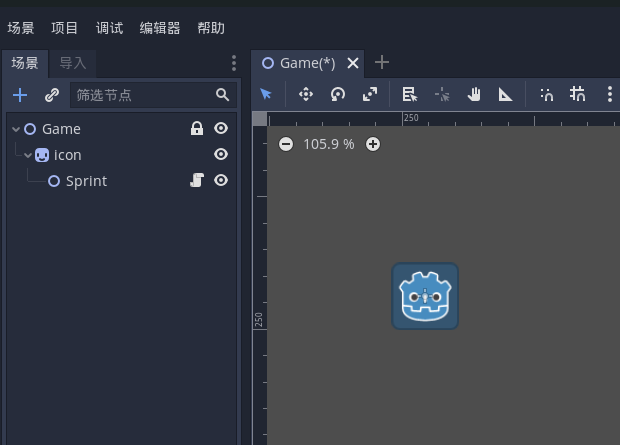
Task: Open the 帮助 (Help) menu
Action: point(211,28)
